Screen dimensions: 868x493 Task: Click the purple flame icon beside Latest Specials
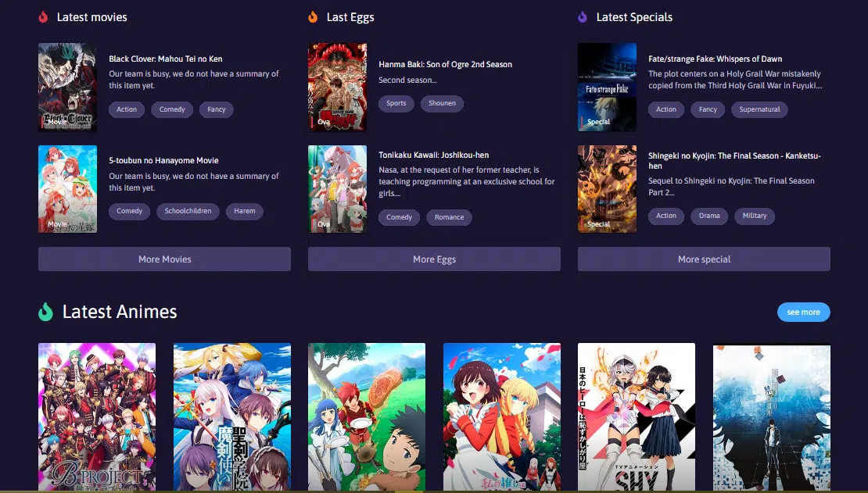pyautogui.click(x=583, y=16)
